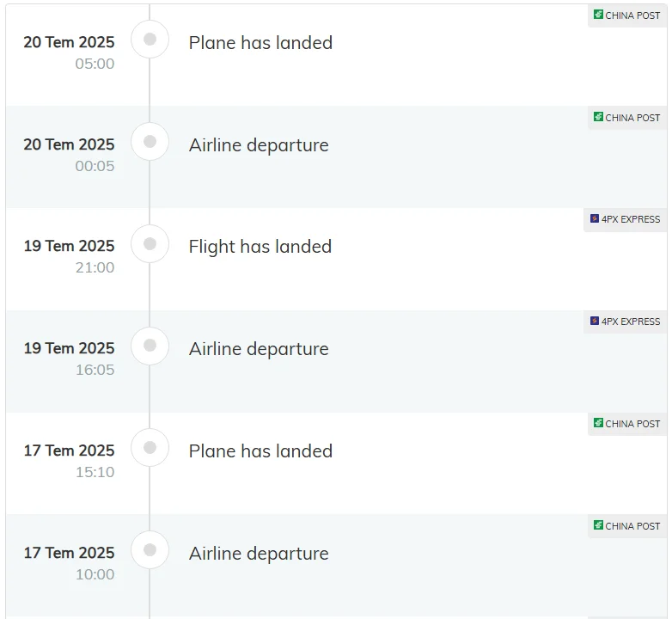672x619 pixels.
Task: Click China Post logo on 05:00 landing entry
Action: tap(599, 15)
